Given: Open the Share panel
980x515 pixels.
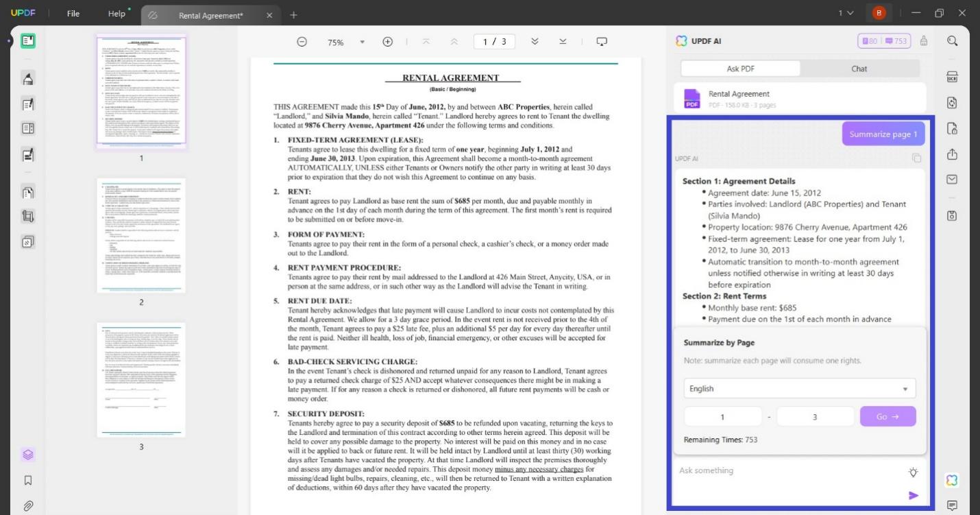Looking at the screenshot, I should point(952,154).
